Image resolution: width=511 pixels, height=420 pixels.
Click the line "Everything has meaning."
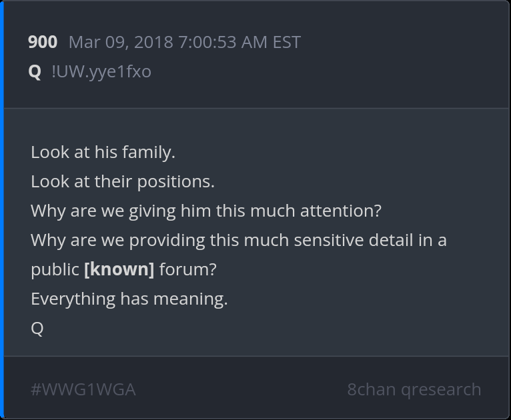click(129, 299)
